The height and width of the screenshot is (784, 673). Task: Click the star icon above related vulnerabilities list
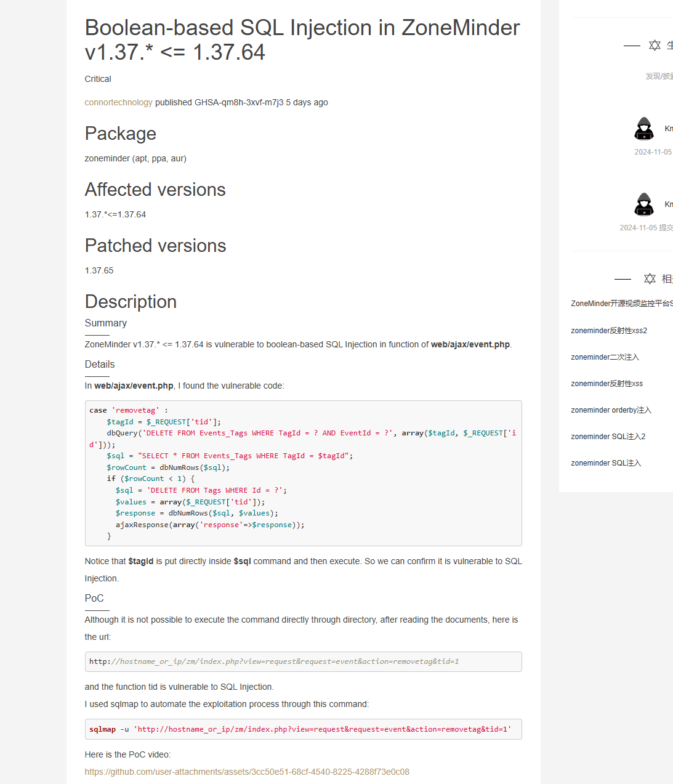(650, 279)
